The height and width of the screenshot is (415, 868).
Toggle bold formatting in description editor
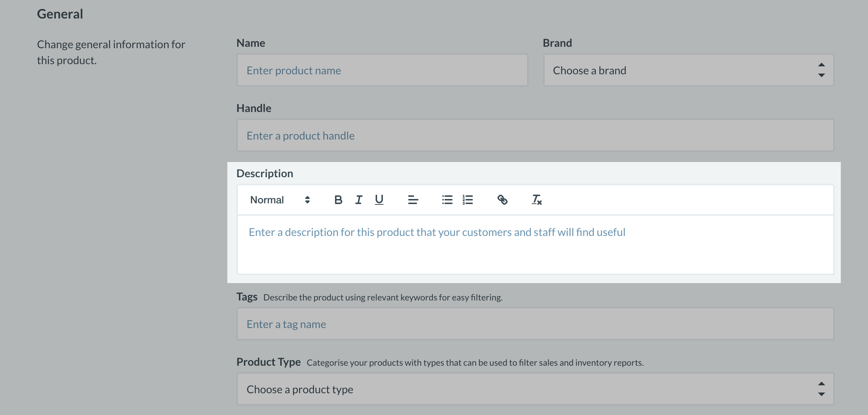[338, 200]
